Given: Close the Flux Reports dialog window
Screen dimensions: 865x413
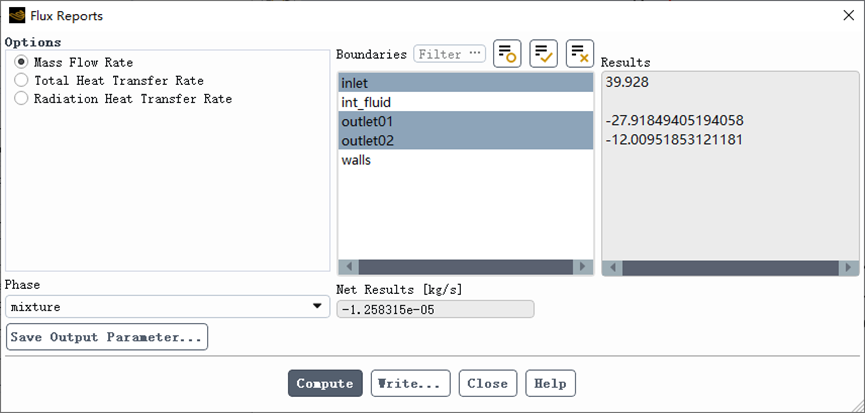Looking at the screenshot, I should pos(848,15).
